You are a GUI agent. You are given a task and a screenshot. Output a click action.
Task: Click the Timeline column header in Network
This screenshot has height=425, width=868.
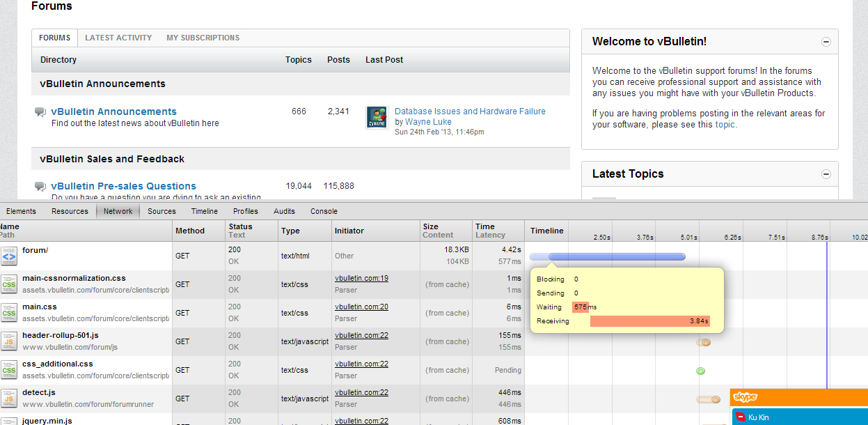click(x=546, y=231)
